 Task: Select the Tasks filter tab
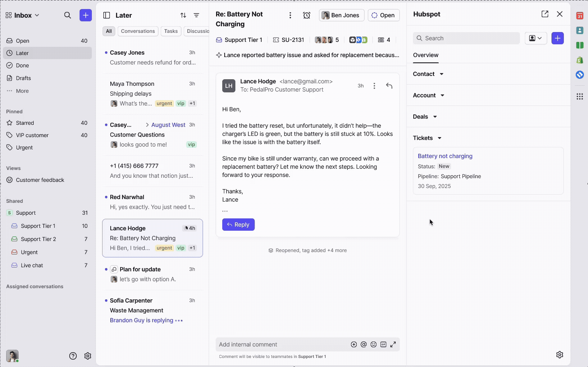[x=171, y=31]
